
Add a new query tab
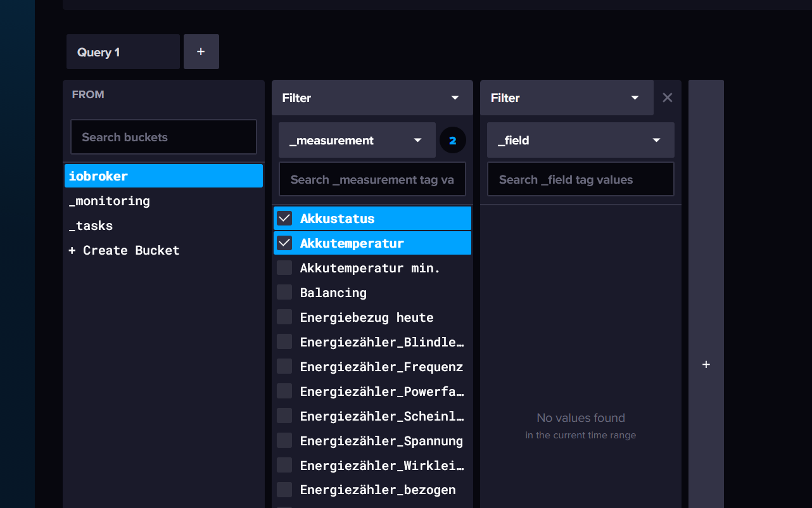point(201,52)
